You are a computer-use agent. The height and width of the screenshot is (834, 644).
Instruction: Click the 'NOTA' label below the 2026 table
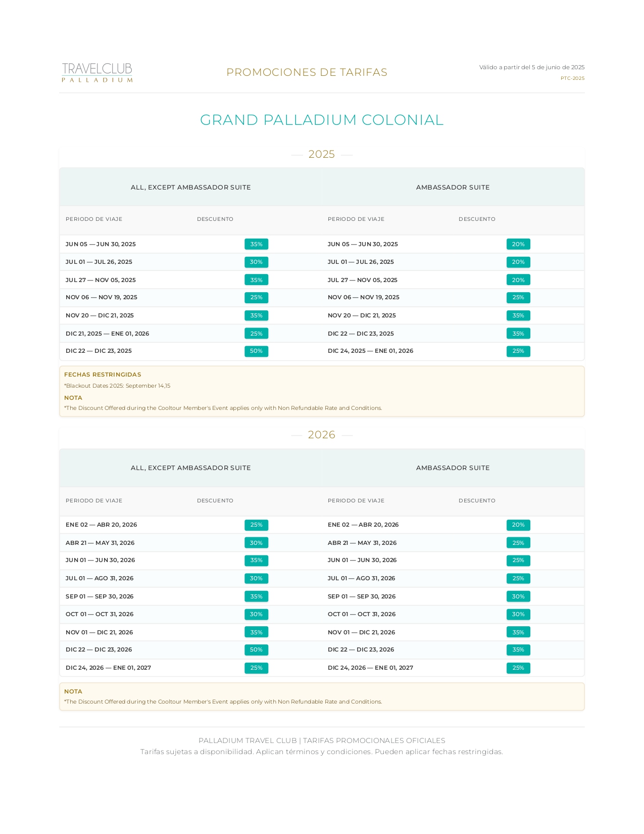click(x=73, y=691)
